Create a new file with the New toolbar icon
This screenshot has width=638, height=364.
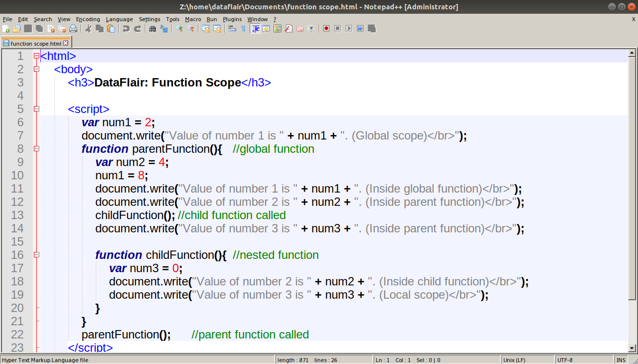tap(6, 28)
